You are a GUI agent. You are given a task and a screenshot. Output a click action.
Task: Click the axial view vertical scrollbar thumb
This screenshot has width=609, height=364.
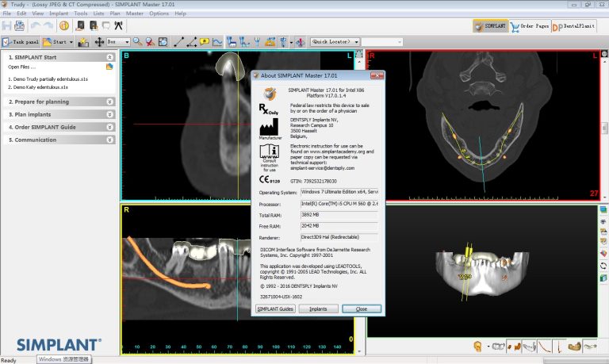(x=605, y=128)
